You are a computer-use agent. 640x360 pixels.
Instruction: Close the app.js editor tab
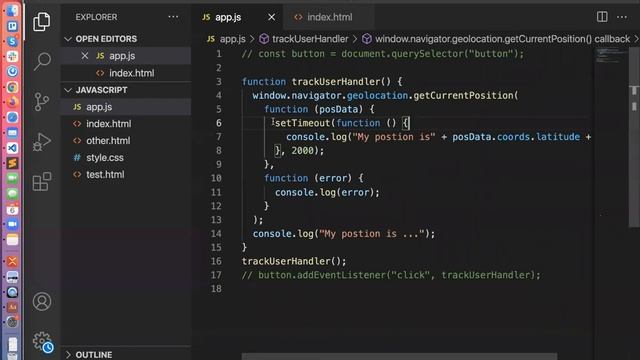point(271,17)
